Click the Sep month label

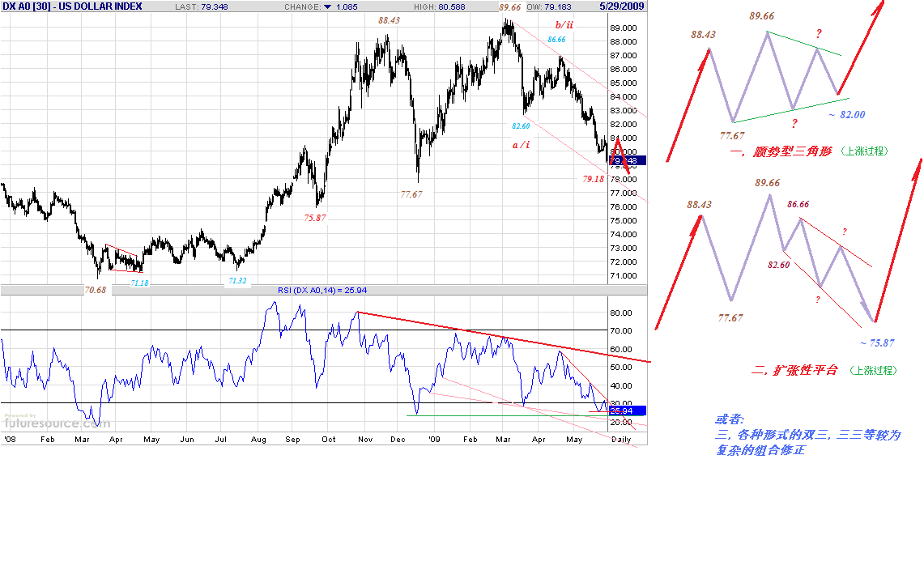coord(293,439)
